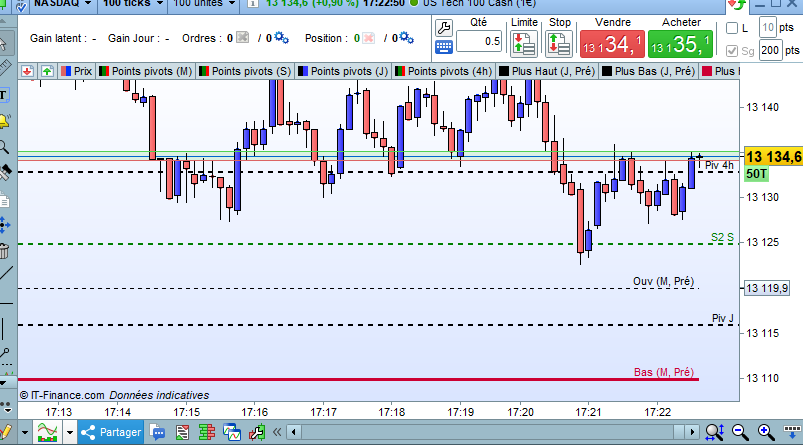Click the Acheter buy button
The image size is (803, 445).
pyautogui.click(x=680, y=44)
